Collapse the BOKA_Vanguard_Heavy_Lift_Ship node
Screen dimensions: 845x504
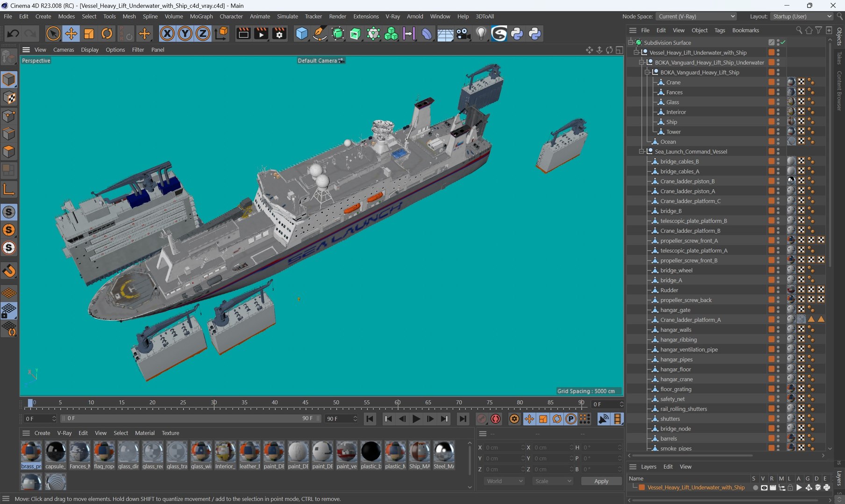647,72
